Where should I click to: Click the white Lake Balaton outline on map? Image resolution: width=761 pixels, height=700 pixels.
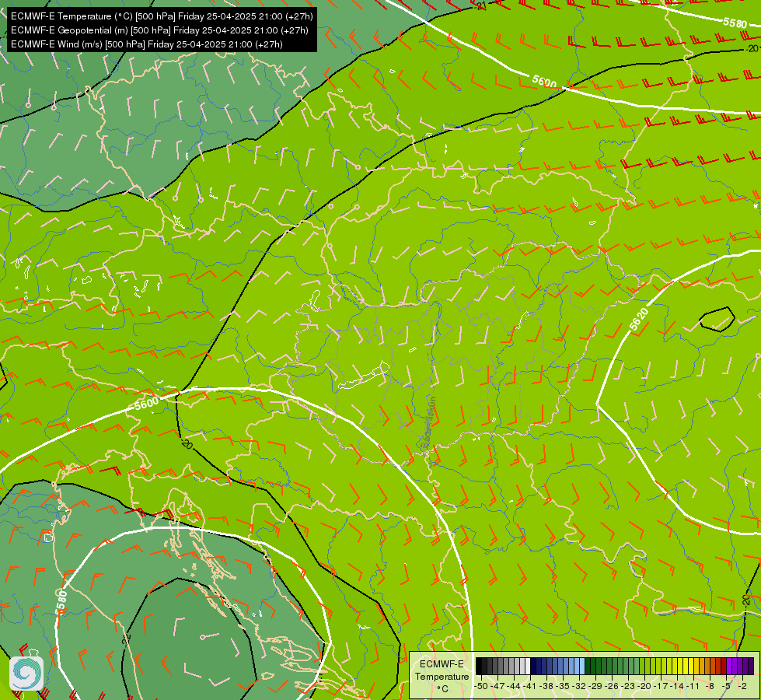pos(364,376)
